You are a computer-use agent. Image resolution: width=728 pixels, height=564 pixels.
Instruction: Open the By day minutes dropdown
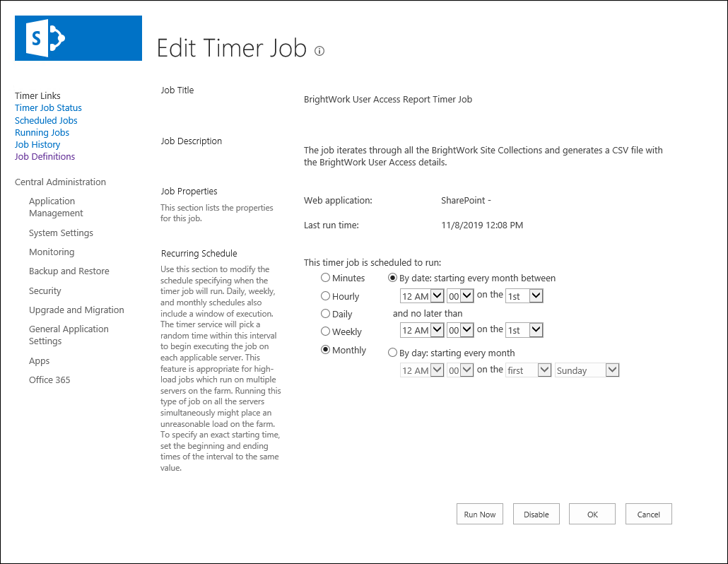pos(460,370)
